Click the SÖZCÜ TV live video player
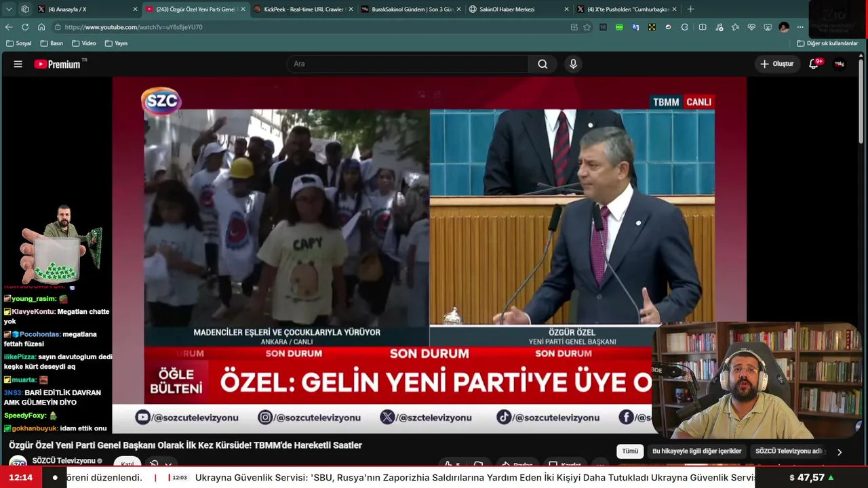 point(429,255)
